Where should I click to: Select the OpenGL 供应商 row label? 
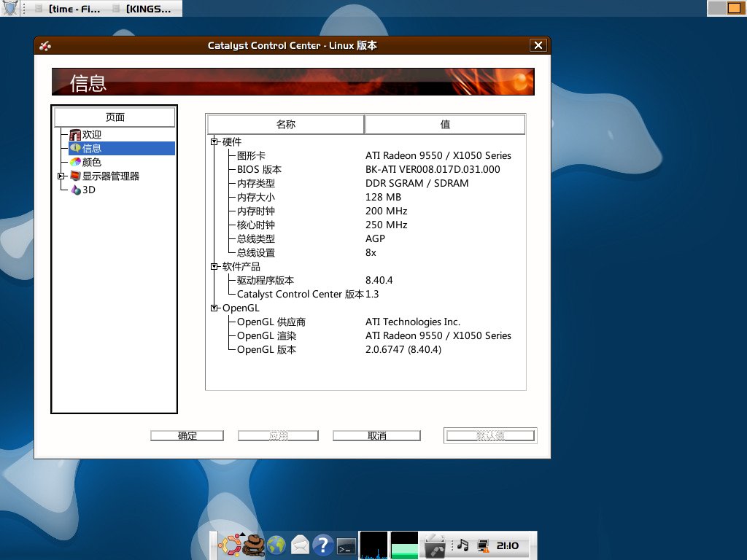(x=271, y=322)
